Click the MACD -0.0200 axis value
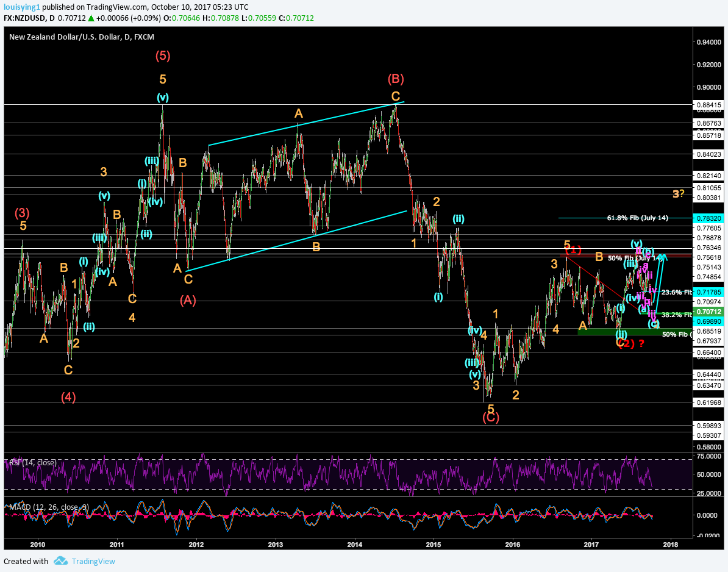 709,535
